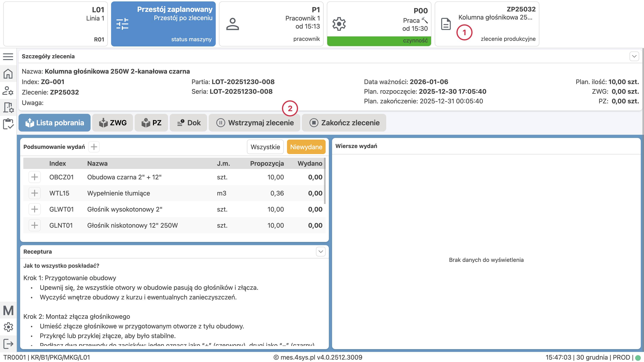Click Zakończ zlecenie button
This screenshot has height=362, width=644.
[344, 123]
